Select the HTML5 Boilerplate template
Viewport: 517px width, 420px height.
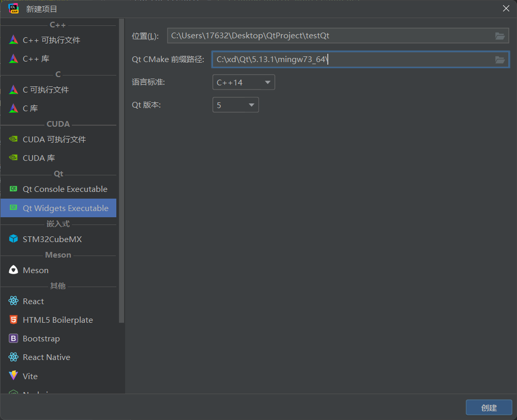[58, 320]
